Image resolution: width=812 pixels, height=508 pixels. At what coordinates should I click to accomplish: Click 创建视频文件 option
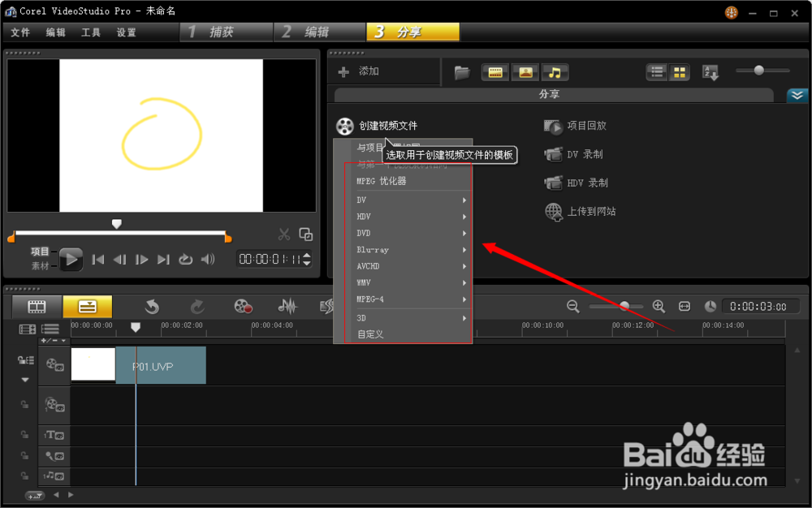click(x=377, y=126)
